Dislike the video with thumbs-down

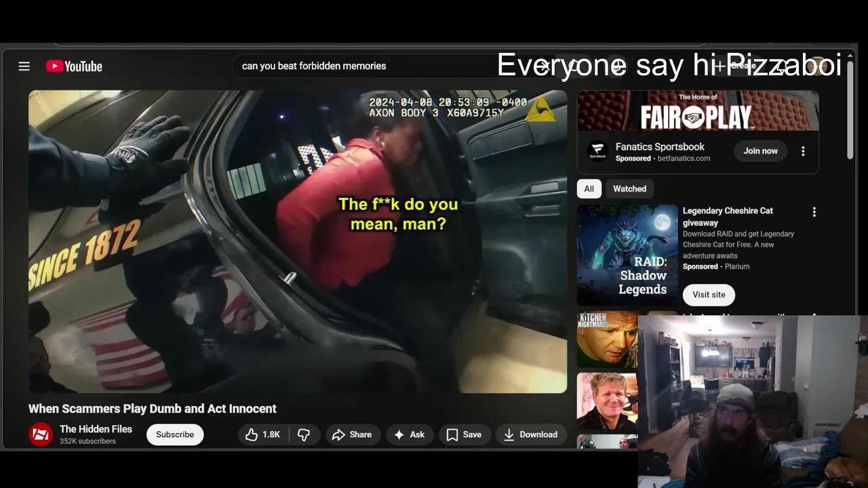point(304,434)
